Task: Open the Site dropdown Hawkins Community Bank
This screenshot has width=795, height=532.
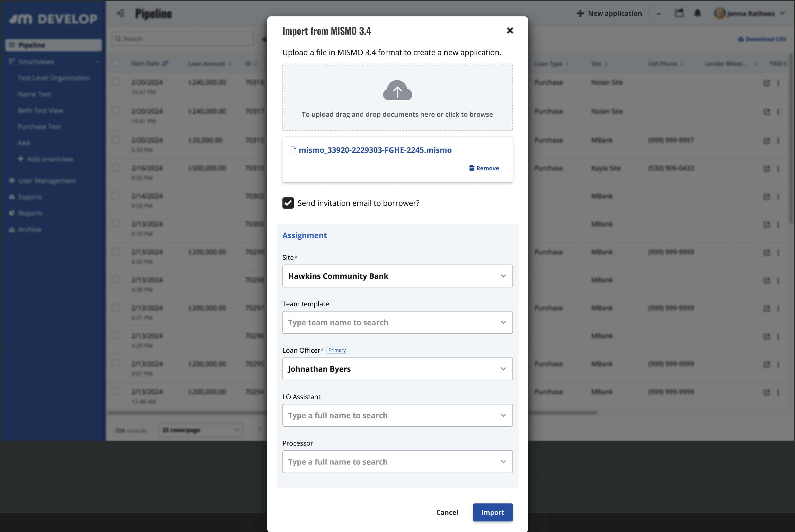Action: (x=397, y=276)
